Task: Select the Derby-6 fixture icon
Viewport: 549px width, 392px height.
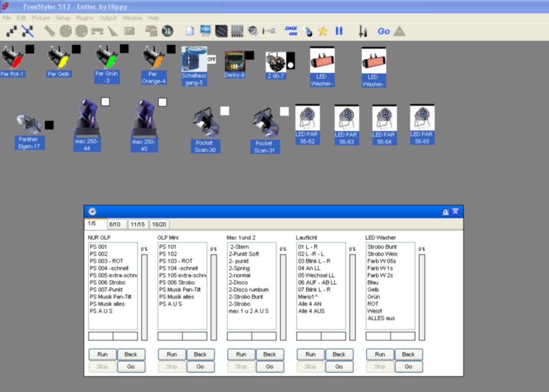Action: tap(234, 61)
